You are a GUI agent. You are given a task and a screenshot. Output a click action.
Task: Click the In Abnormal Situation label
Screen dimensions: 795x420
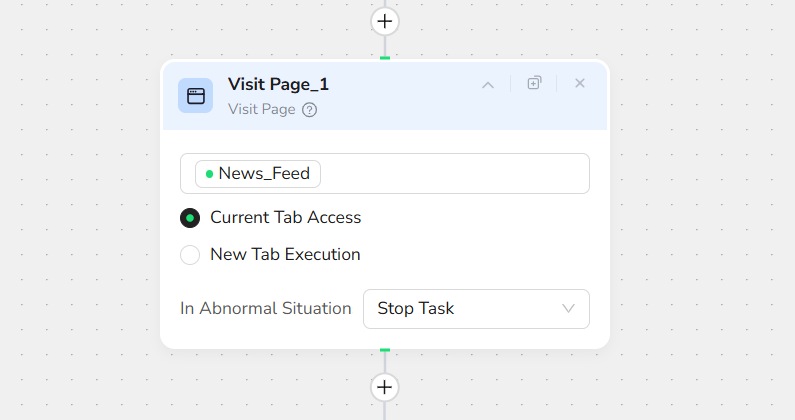click(x=266, y=309)
